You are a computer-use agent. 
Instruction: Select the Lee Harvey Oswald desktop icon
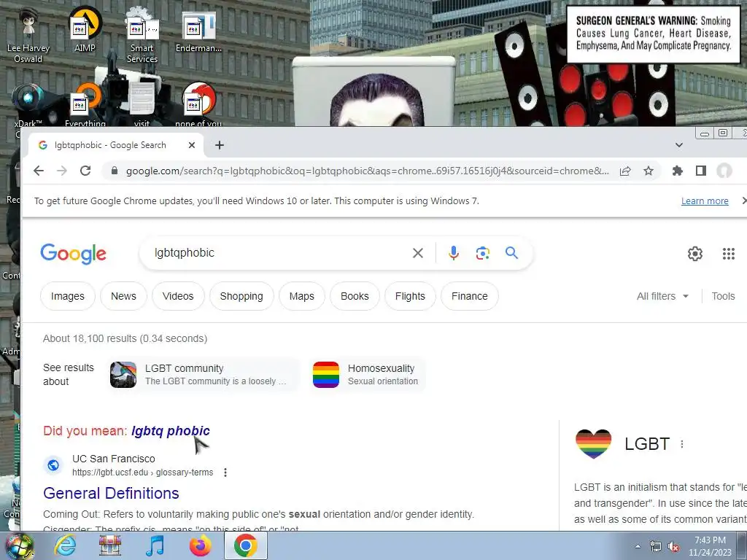(28, 34)
